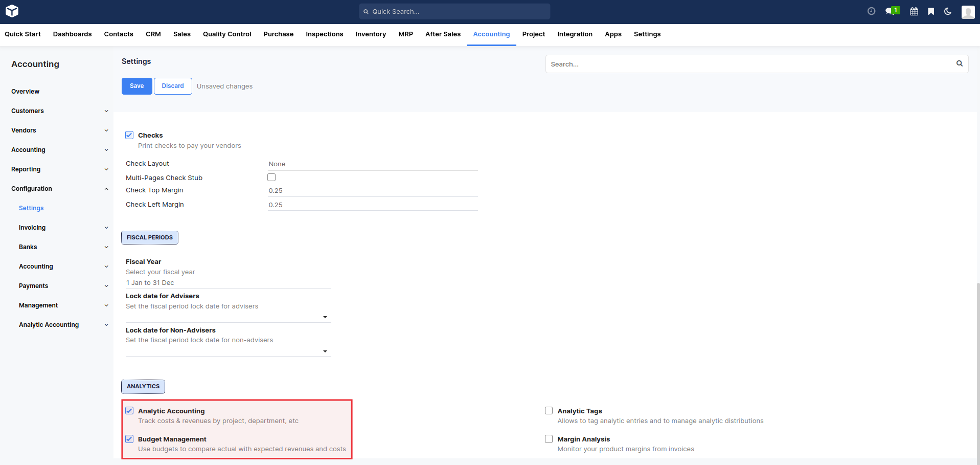Click the vertical page scrollbar
980x465 pixels.
pyautogui.click(x=977, y=358)
